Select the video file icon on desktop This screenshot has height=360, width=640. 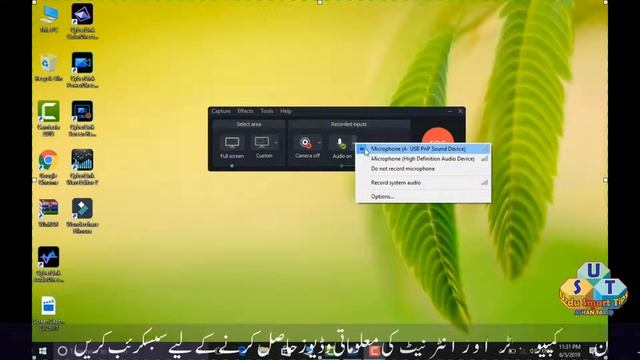[49, 312]
